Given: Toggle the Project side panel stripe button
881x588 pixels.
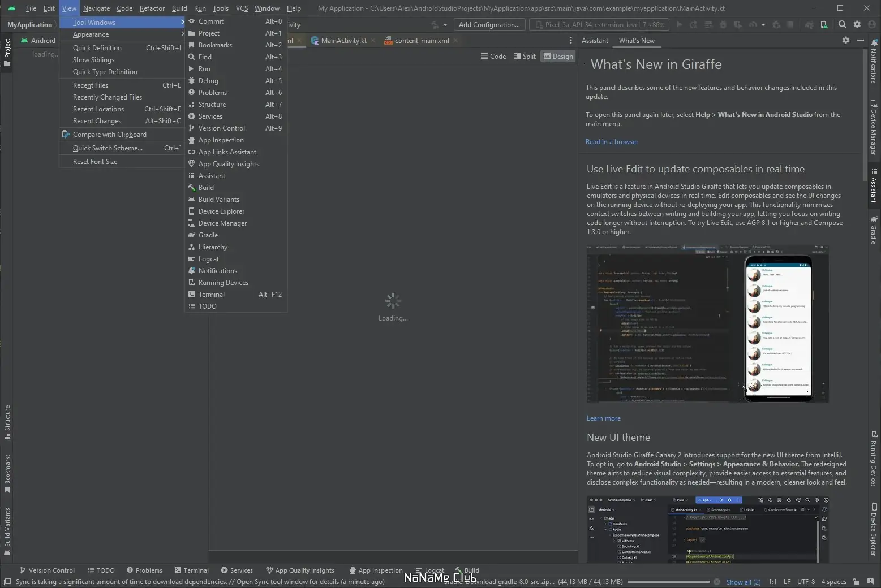Looking at the screenshot, I should tap(7, 52).
